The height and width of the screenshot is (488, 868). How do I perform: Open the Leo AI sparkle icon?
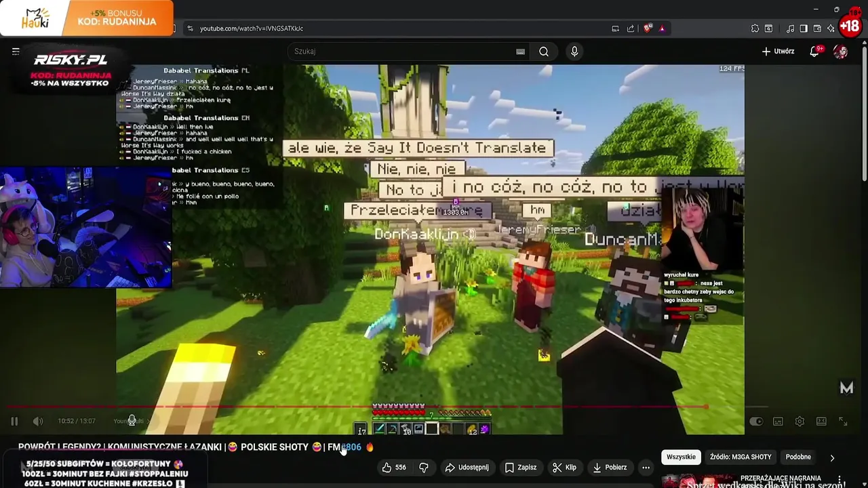pos(831,28)
